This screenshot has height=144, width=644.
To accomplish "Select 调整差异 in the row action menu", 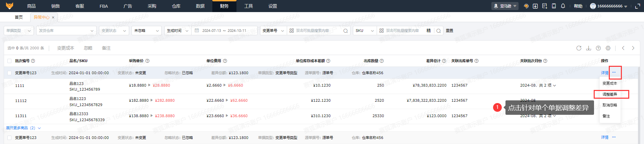I will pyautogui.click(x=610, y=94).
